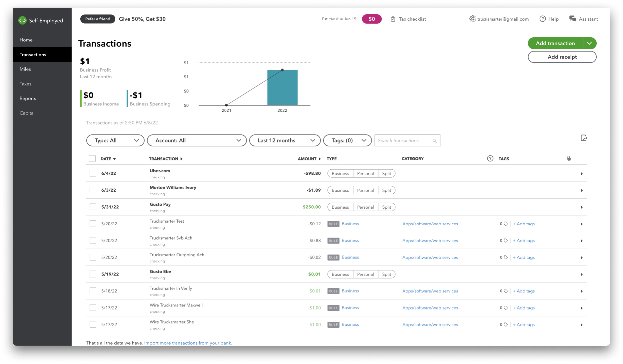Mark Uber.com transaction as Business
Image resolution: width=623 pixels, height=364 pixels.
tap(340, 173)
